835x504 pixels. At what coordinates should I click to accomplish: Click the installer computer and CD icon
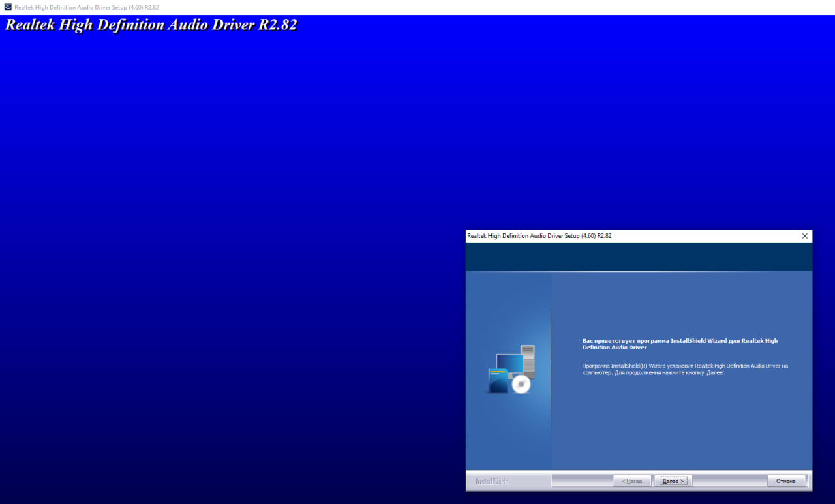coord(511,369)
